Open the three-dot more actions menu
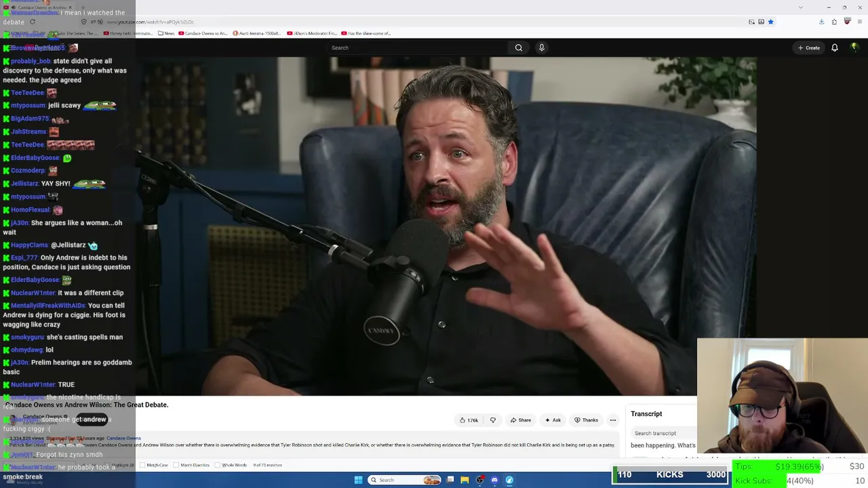Image resolution: width=868 pixels, height=488 pixels. pos(612,420)
